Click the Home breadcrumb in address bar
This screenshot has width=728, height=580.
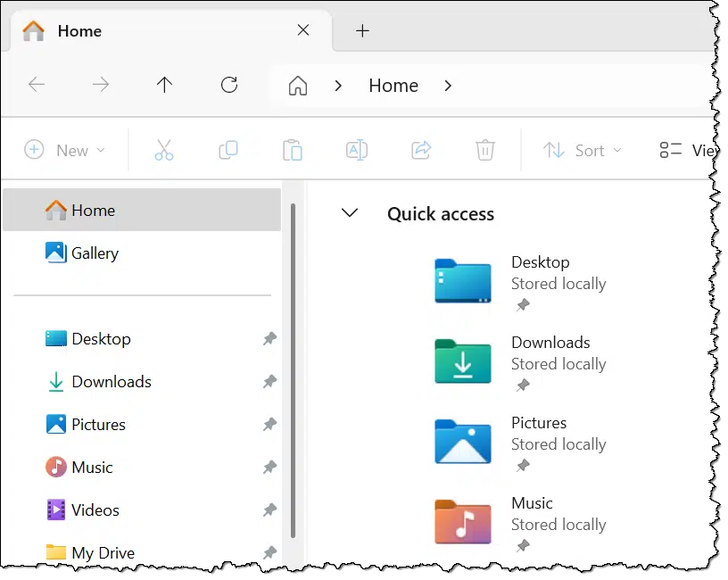tap(393, 86)
